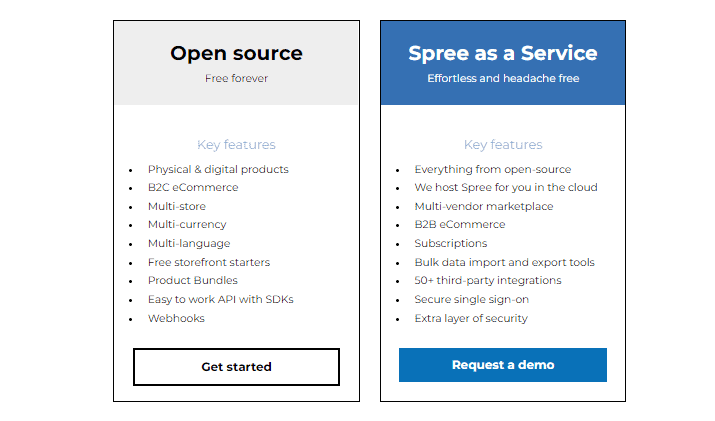Click the Free forever subtitle
Viewport: 715px width, 421px height.
tap(236, 78)
